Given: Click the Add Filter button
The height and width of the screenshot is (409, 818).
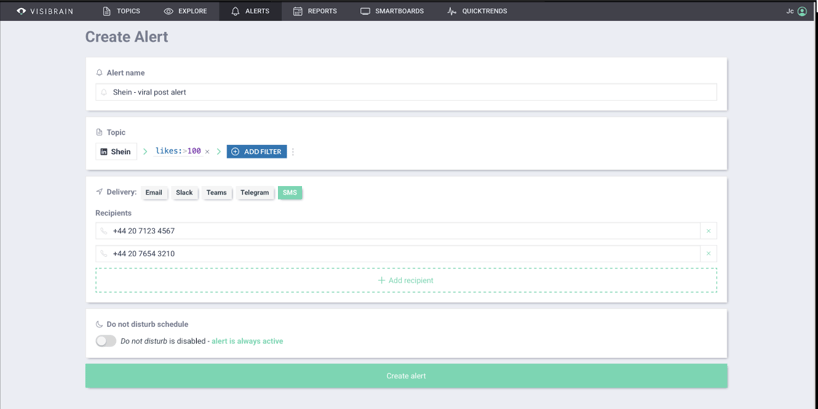Looking at the screenshot, I should (x=257, y=151).
